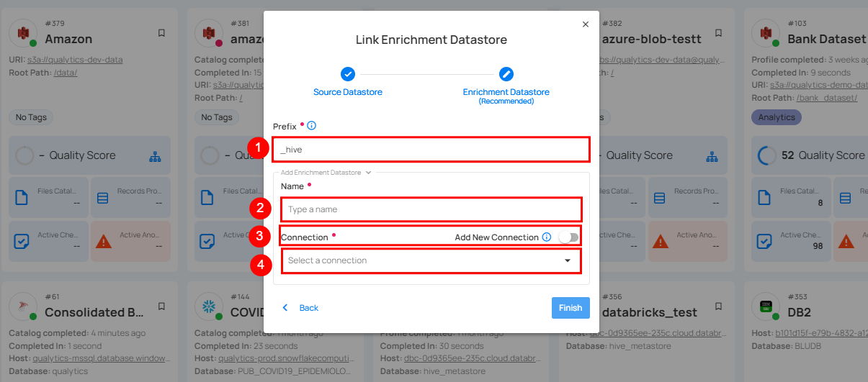Click the Prefix info icon

pos(311,126)
